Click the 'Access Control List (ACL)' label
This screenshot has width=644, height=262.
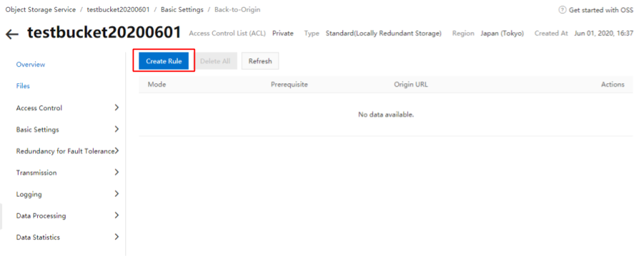click(227, 34)
